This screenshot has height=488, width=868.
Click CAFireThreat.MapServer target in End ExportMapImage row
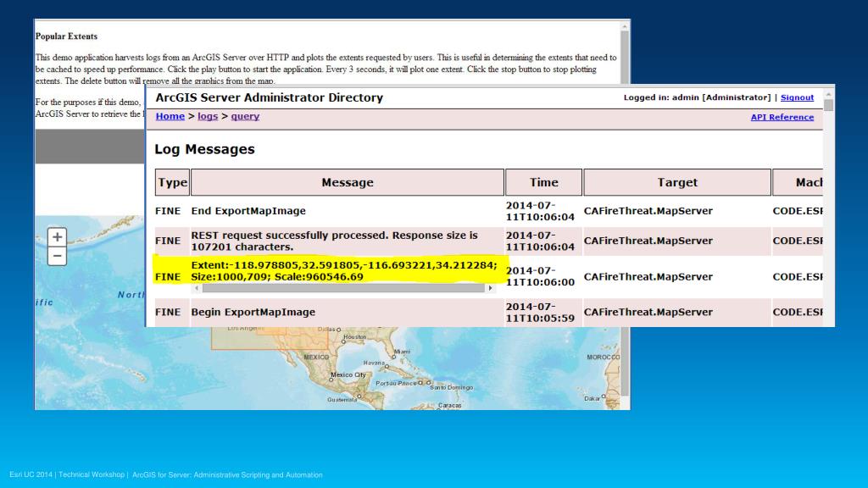(648, 211)
